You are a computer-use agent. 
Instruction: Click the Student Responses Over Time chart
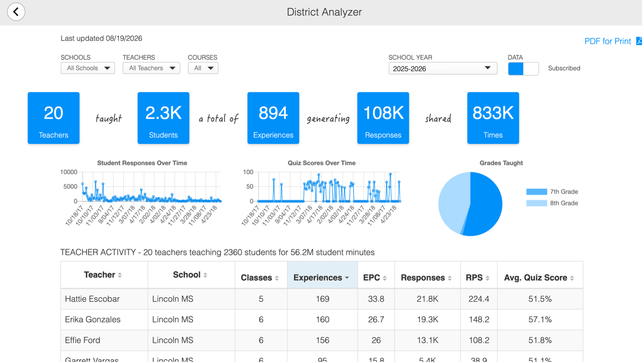[x=142, y=194]
